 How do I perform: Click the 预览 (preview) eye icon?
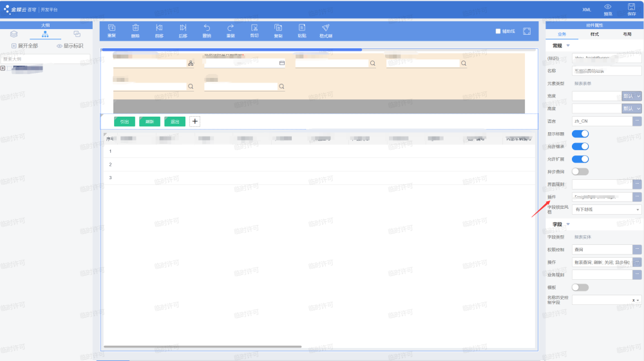[x=608, y=7]
